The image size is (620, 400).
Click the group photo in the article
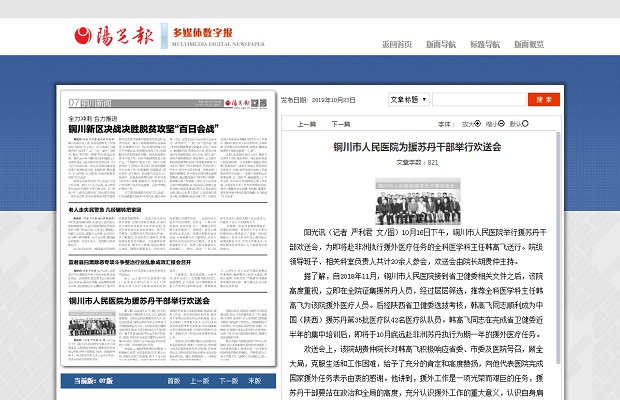point(418,201)
